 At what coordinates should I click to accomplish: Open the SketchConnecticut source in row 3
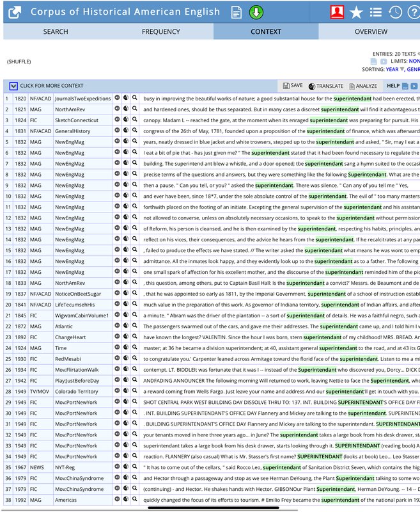pyautogui.click(x=76, y=120)
